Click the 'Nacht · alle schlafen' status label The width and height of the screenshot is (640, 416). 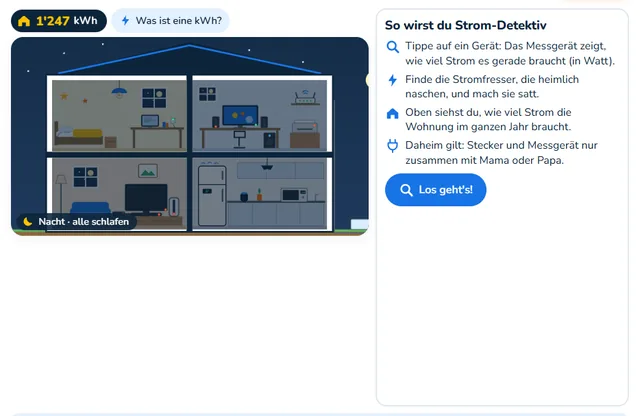pyautogui.click(x=76, y=222)
